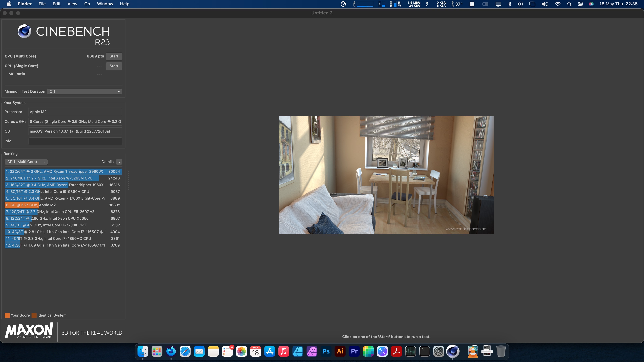
Task: Open the Help menu
Action: (124, 4)
